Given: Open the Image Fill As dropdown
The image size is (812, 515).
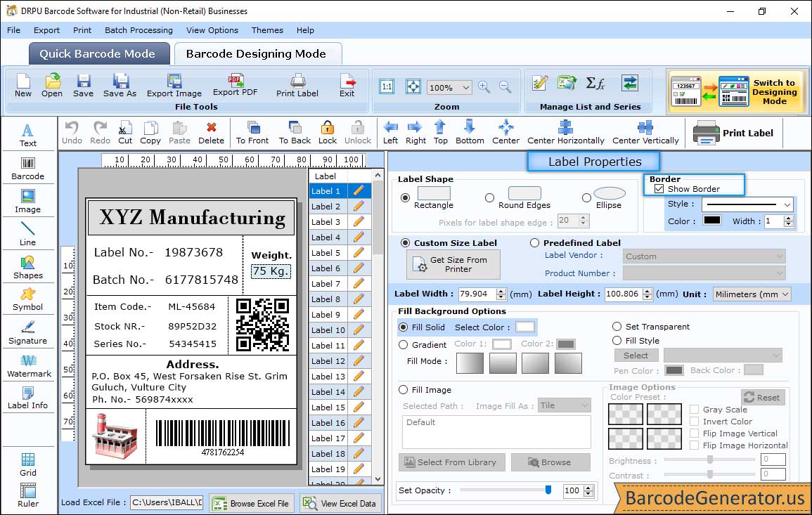Looking at the screenshot, I should tap(565, 405).
